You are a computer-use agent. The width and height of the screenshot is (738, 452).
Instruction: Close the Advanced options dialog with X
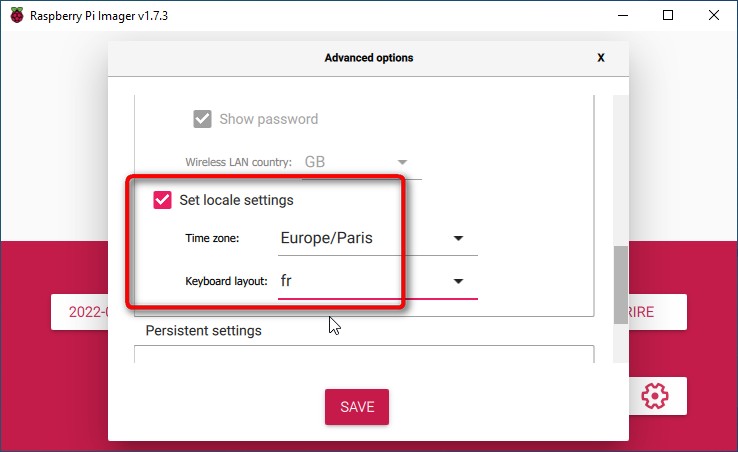(x=601, y=57)
